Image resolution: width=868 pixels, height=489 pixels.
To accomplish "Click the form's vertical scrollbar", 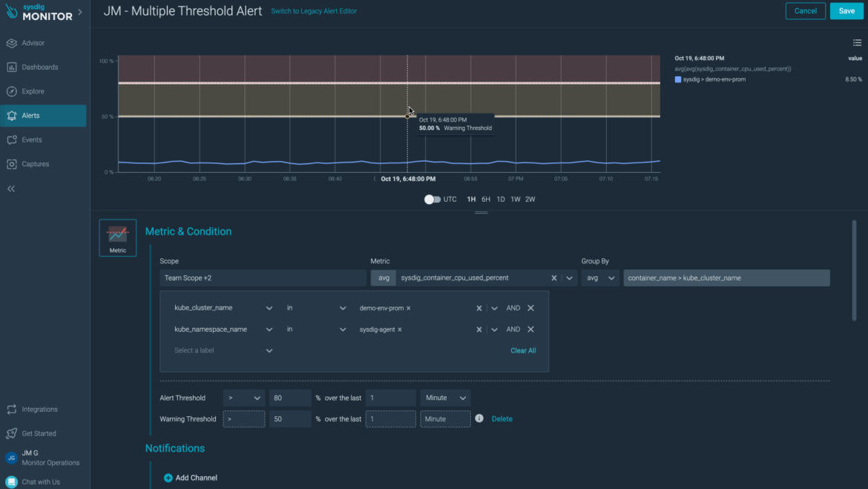I will click(854, 270).
